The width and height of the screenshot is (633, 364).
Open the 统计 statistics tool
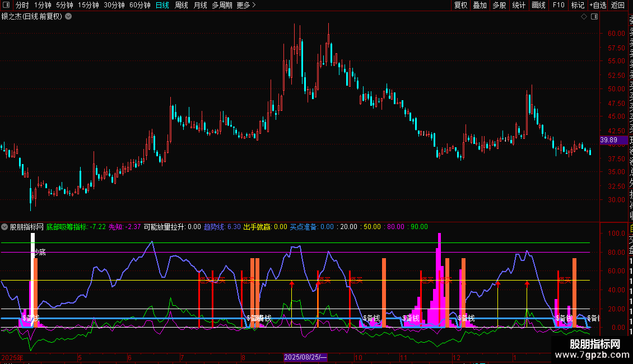tap(519, 6)
